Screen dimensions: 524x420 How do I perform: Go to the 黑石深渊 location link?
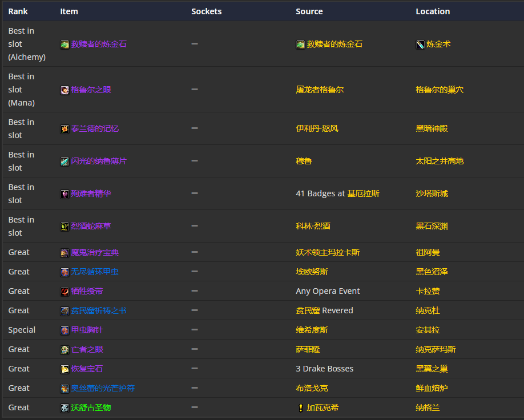432,226
